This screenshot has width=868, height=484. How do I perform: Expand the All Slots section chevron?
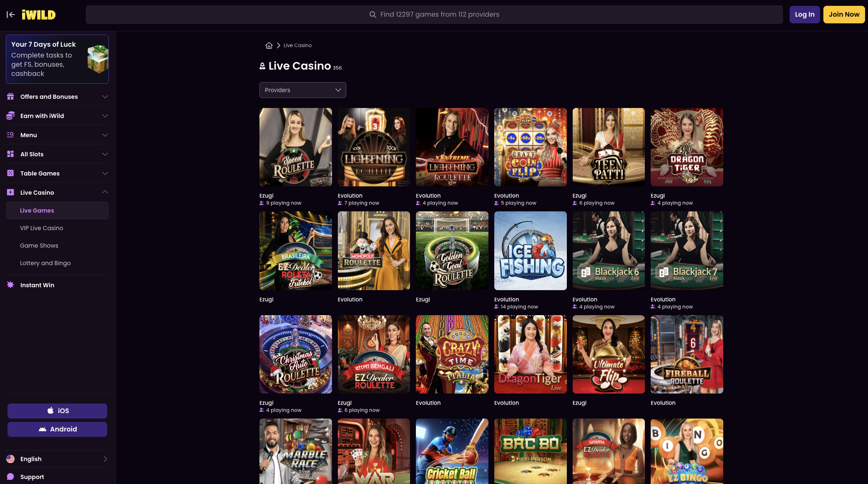[105, 154]
